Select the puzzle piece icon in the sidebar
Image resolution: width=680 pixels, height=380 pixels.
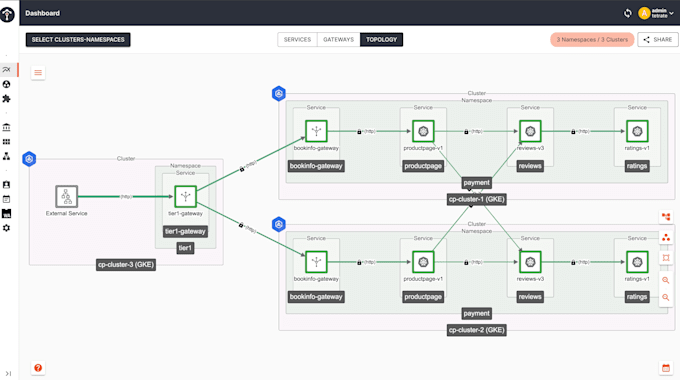tap(7, 99)
